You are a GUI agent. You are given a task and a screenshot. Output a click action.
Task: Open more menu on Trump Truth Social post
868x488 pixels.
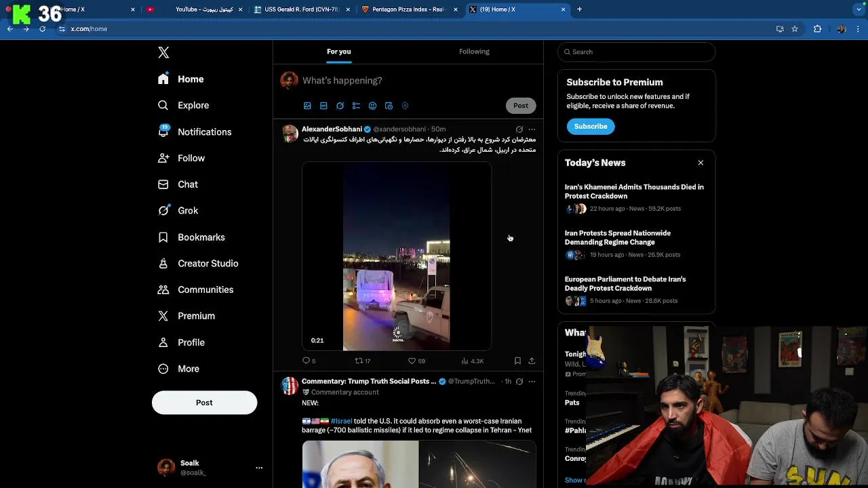pyautogui.click(x=532, y=382)
